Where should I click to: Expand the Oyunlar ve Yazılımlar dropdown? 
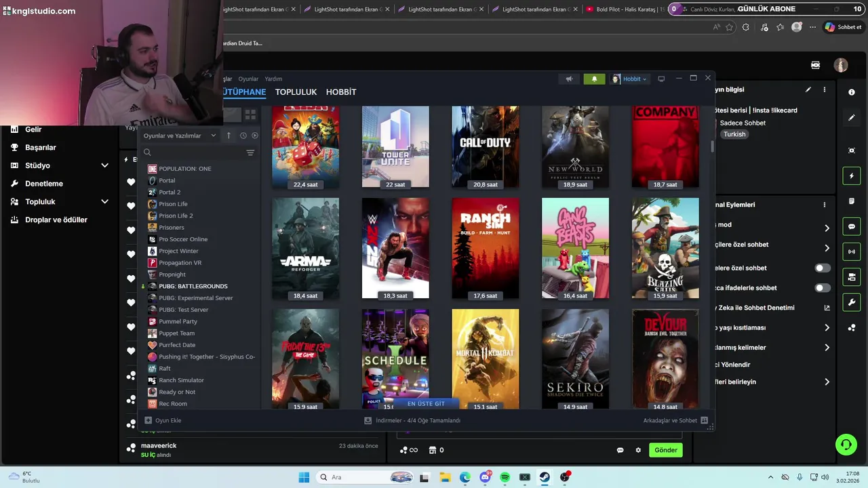pyautogui.click(x=180, y=136)
